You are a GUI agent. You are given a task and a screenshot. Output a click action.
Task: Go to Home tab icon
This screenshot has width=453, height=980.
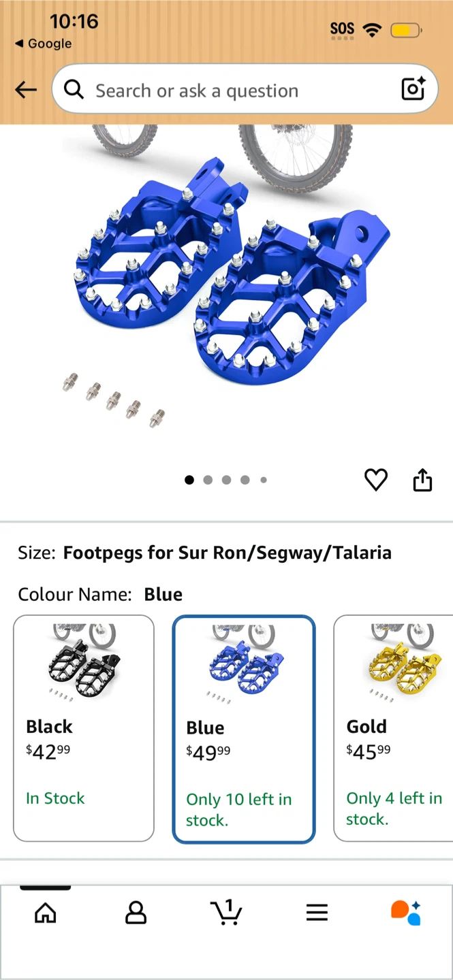(46, 913)
